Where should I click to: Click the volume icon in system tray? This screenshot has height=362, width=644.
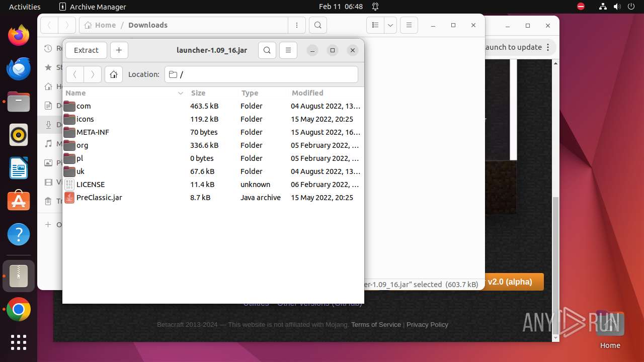tap(617, 7)
